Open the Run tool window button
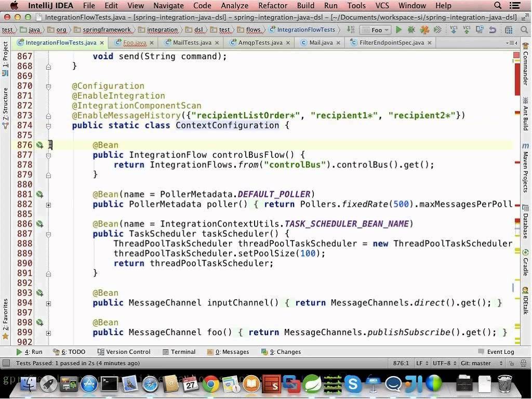Viewport: 532px width, 399px height. click(30, 352)
